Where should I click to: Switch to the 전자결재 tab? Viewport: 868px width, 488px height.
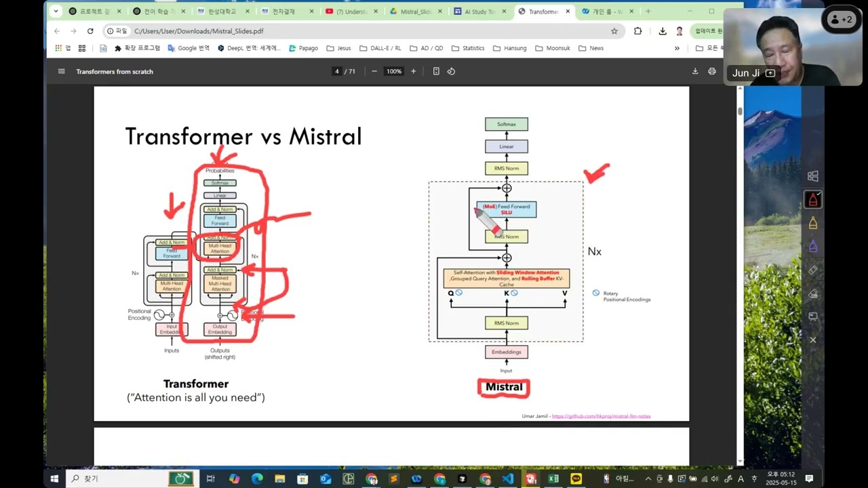click(x=287, y=12)
